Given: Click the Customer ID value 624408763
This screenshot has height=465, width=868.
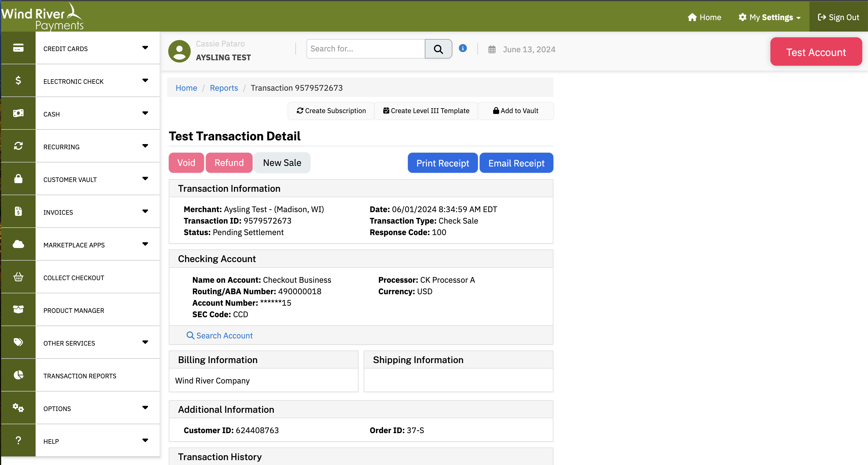Looking at the screenshot, I should click(257, 430).
